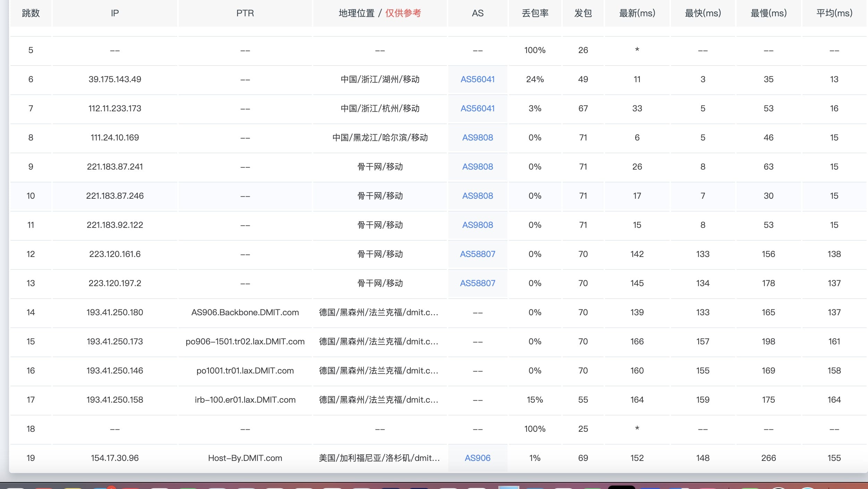Click the 地理位置 column header
This screenshot has height=489, width=868.
click(357, 13)
